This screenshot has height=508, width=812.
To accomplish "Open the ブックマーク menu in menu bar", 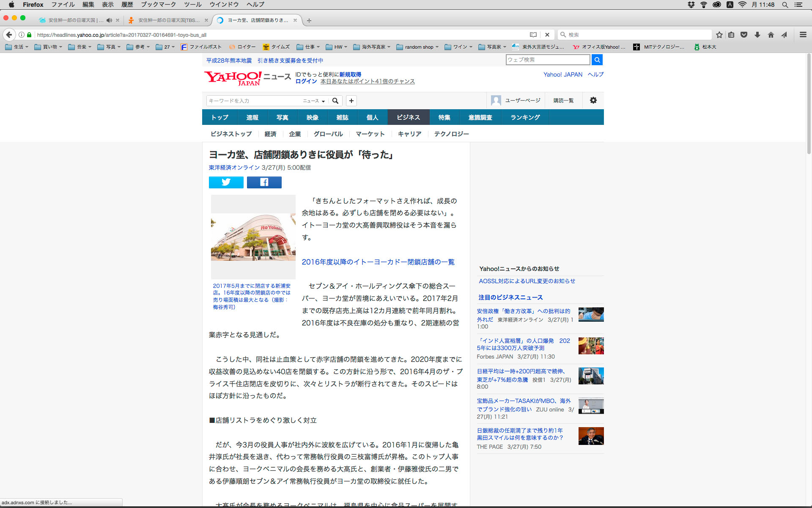I will 158,5.
